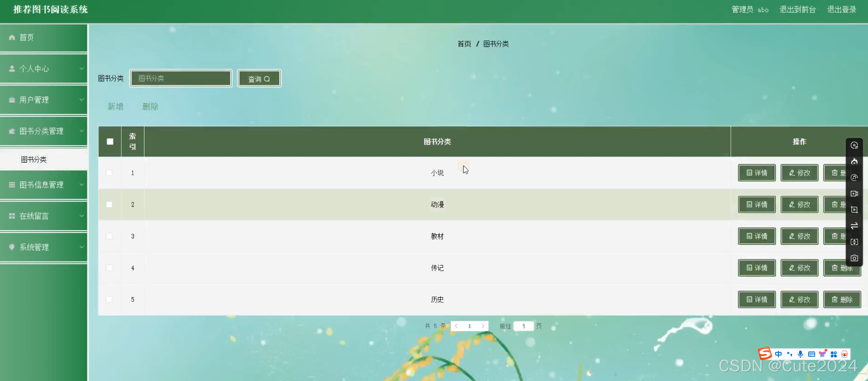Click the magnifier icon on 查询 button
The width and height of the screenshot is (868, 381).
pos(267,79)
